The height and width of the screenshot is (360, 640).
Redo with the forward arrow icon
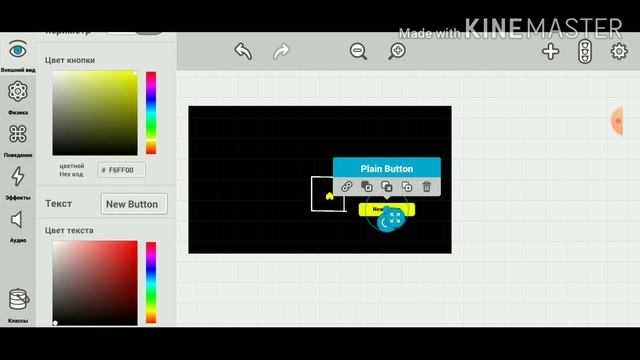[x=281, y=51]
